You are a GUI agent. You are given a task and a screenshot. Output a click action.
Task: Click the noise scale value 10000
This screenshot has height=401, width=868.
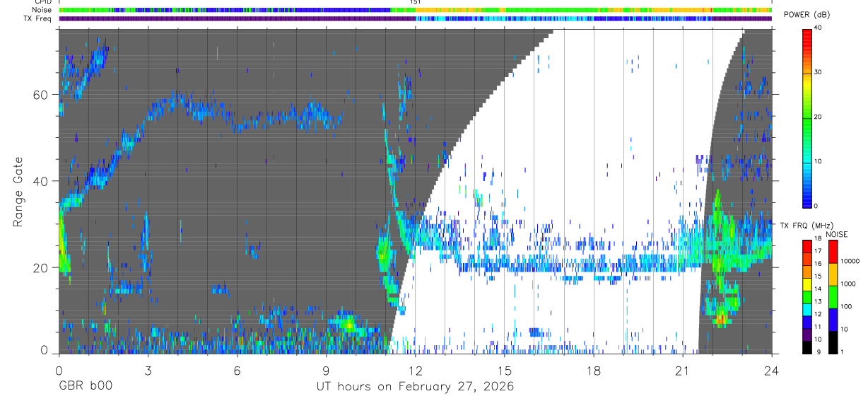[850, 261]
